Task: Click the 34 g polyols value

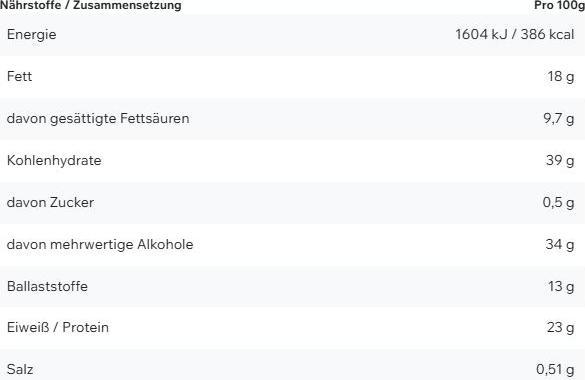Action: pos(560,245)
